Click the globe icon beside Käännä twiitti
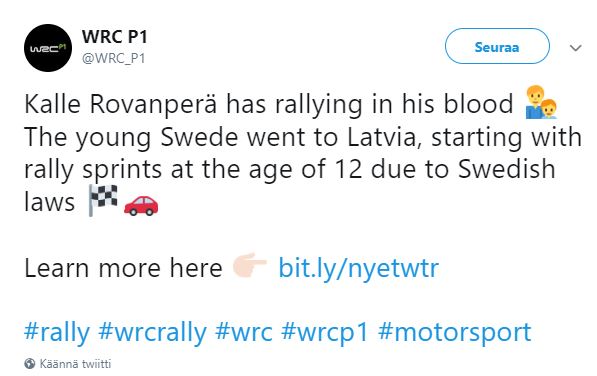Screen dimensions: 597x376 pos(30,363)
